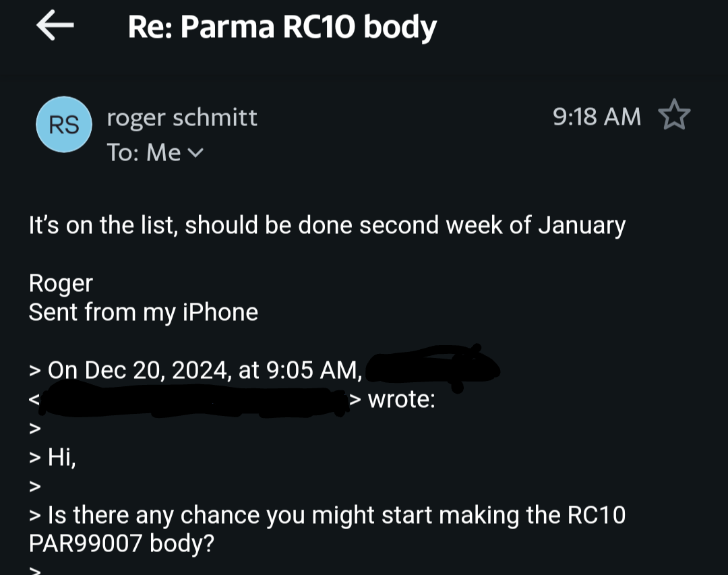Tap the 'PAR99007 body?' part number text

(x=121, y=543)
